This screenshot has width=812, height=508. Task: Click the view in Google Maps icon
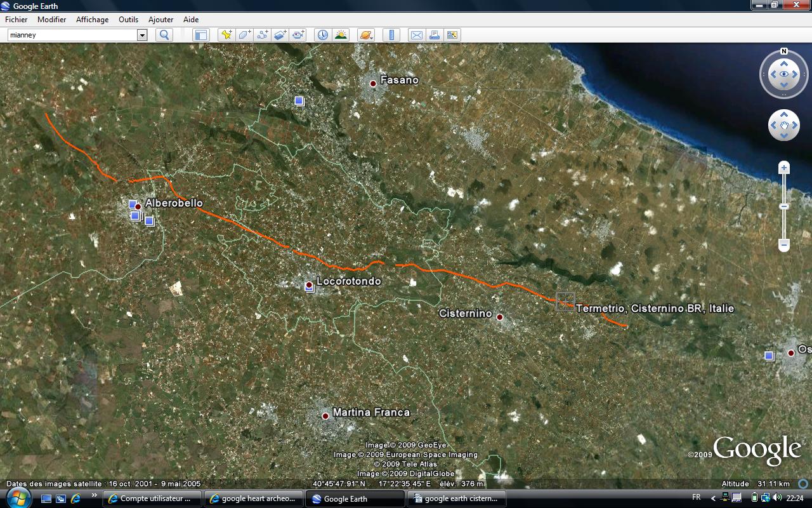[452, 35]
